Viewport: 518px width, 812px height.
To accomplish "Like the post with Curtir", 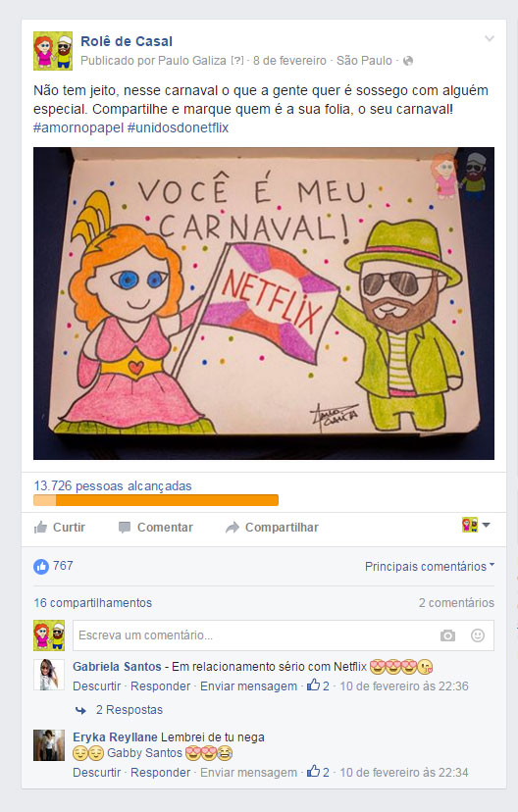I will pos(59,528).
